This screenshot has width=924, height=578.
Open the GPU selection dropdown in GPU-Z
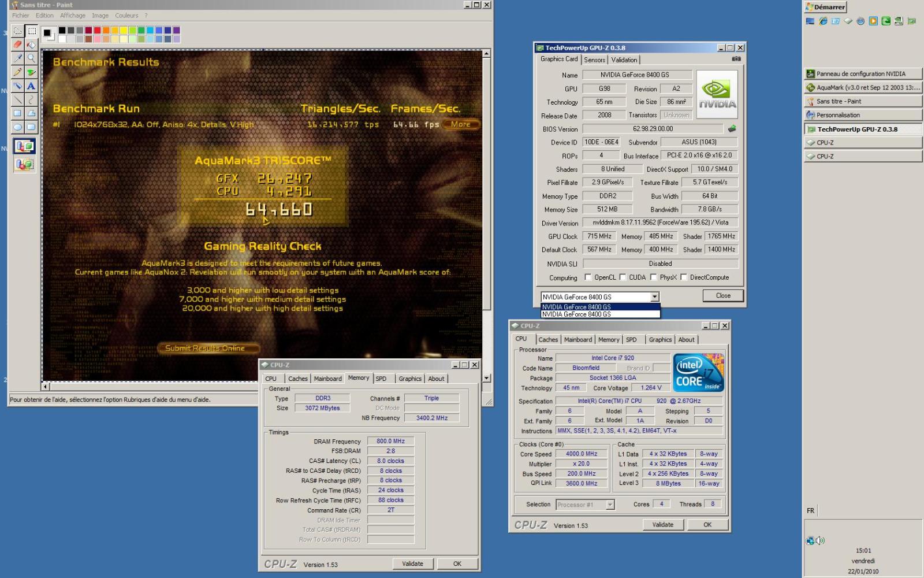pyautogui.click(x=654, y=297)
